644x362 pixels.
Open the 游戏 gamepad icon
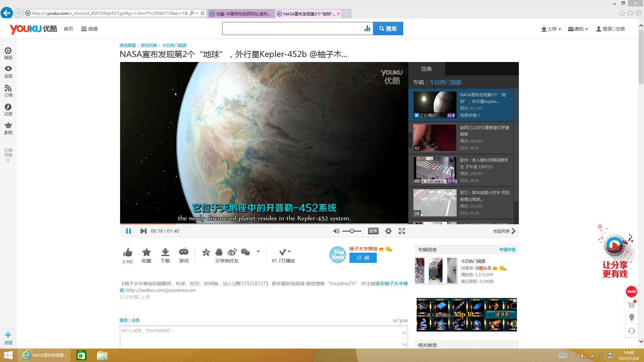coord(184,252)
